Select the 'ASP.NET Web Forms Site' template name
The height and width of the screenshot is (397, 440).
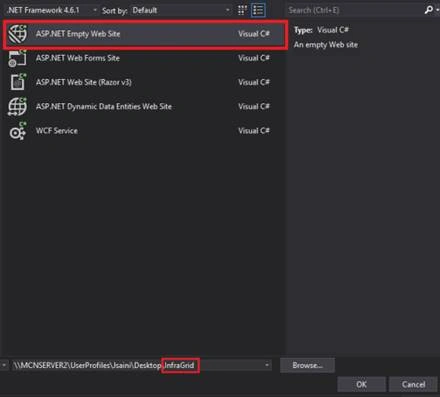tap(78, 58)
